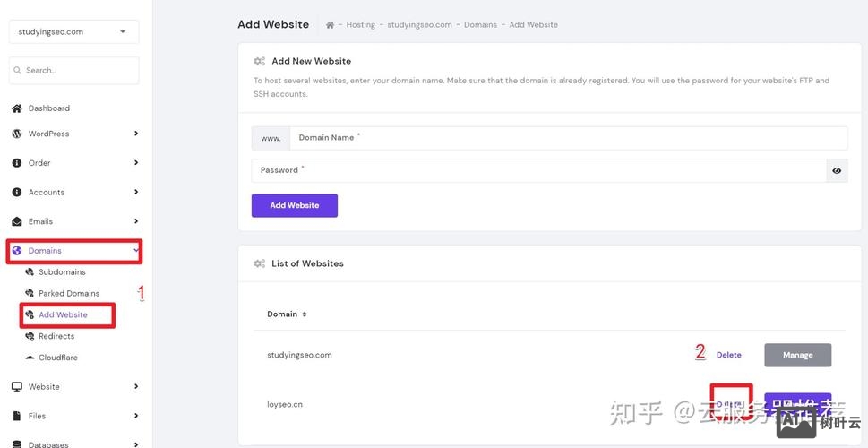Select Redirects in the Domains submenu
The height and width of the screenshot is (448, 868).
56,336
